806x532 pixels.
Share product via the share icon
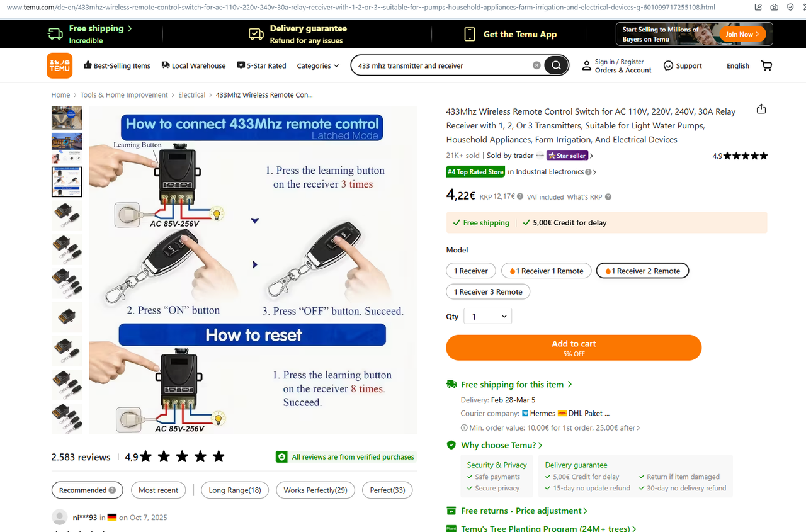click(x=761, y=109)
